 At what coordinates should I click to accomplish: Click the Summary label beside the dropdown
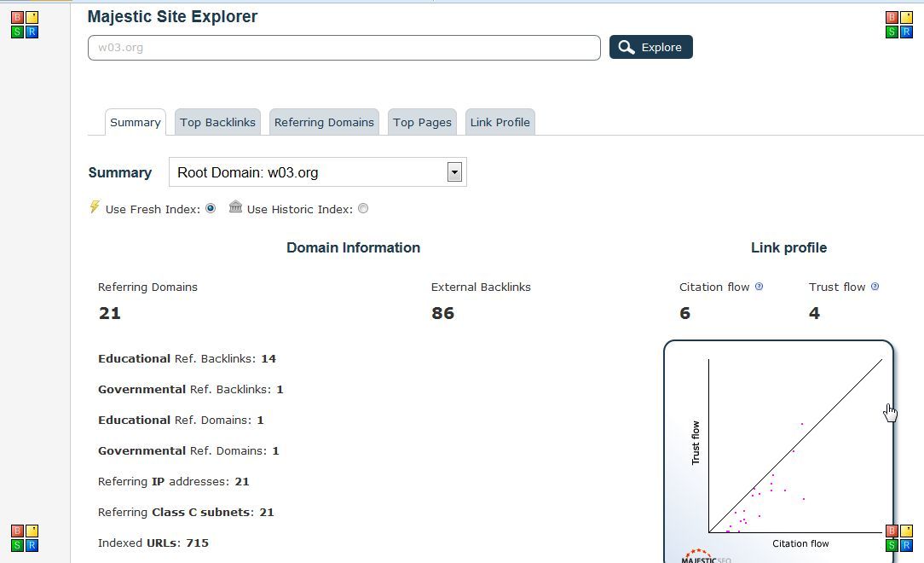(120, 172)
